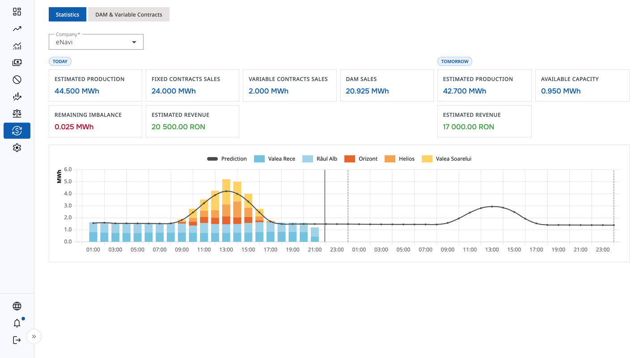Screen dimensions: 644x358
Task: Open the settings gear at sidebar bottom
Action: click(17, 148)
